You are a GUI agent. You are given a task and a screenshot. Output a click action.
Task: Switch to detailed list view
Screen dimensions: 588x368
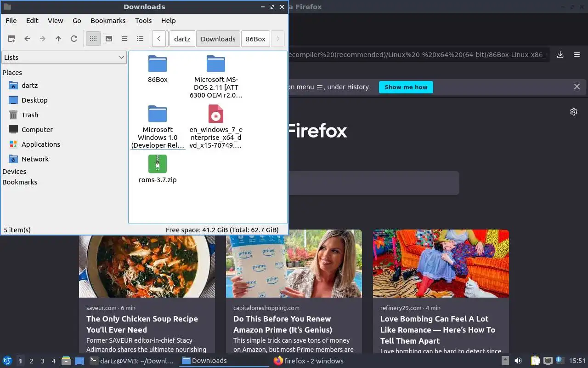(x=140, y=39)
